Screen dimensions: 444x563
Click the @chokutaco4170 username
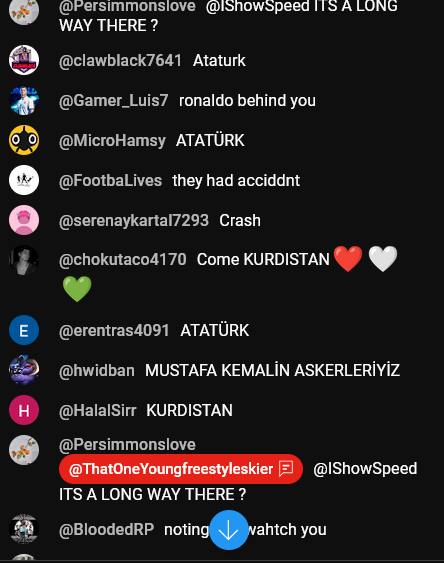123,259
